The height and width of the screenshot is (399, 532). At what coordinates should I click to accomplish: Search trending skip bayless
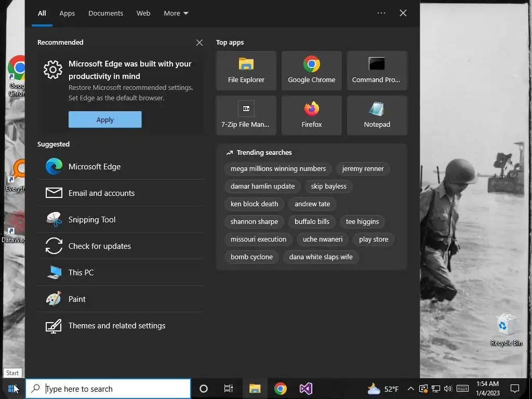329,187
